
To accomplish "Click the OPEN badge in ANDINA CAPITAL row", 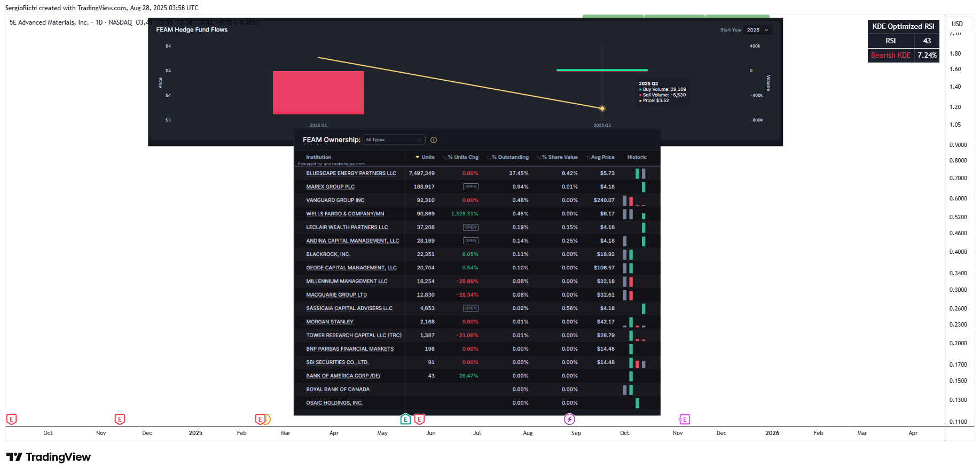I will pos(471,241).
